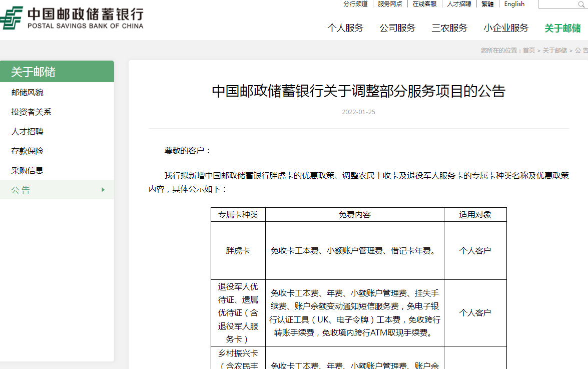Open the 在线客服 link
Screen dimensions: 588x369
pos(424,4)
